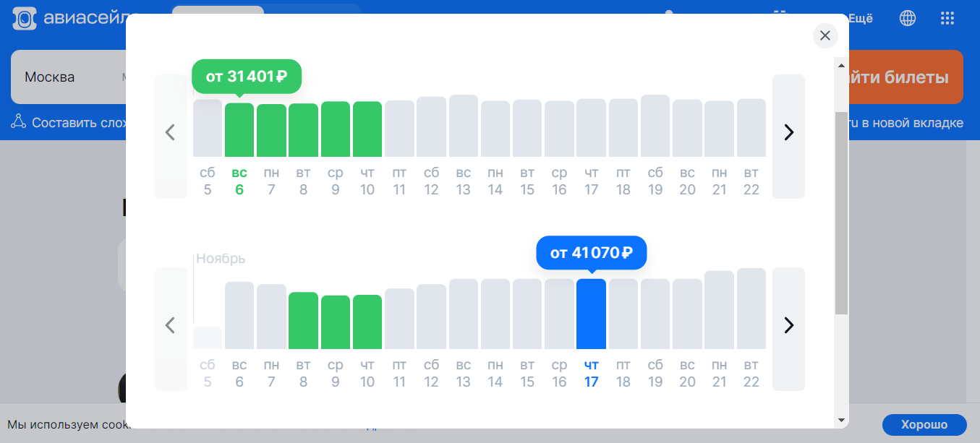Select the вс 6 bar in the upper chart
Screen dimensions: 980x443
click(239, 131)
